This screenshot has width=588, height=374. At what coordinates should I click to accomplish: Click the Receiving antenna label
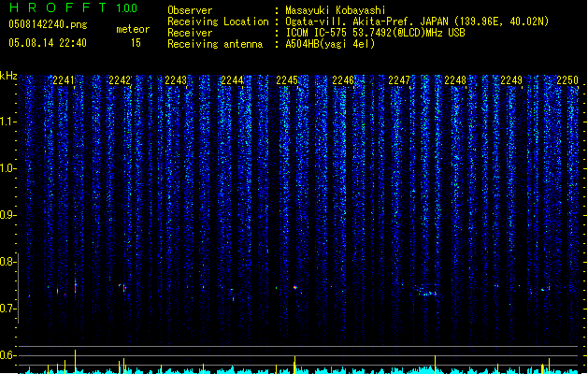click(x=215, y=44)
